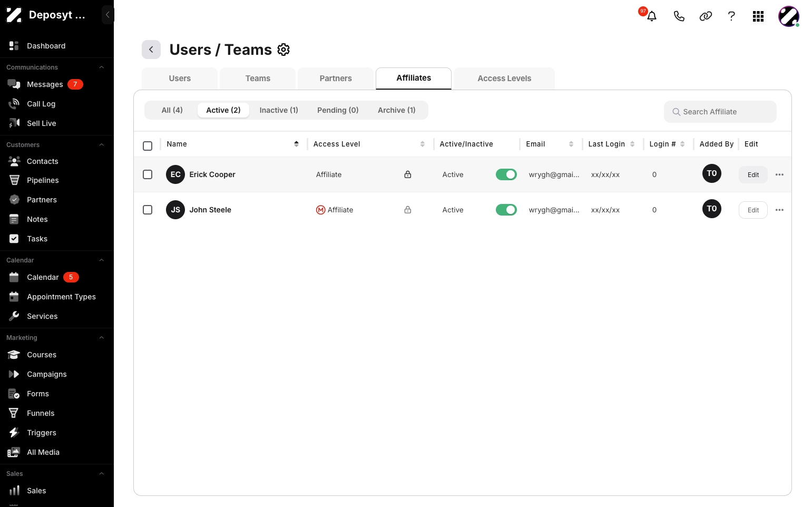Image resolution: width=812 pixels, height=507 pixels.
Task: Open the link chain icon in header
Action: [706, 16]
